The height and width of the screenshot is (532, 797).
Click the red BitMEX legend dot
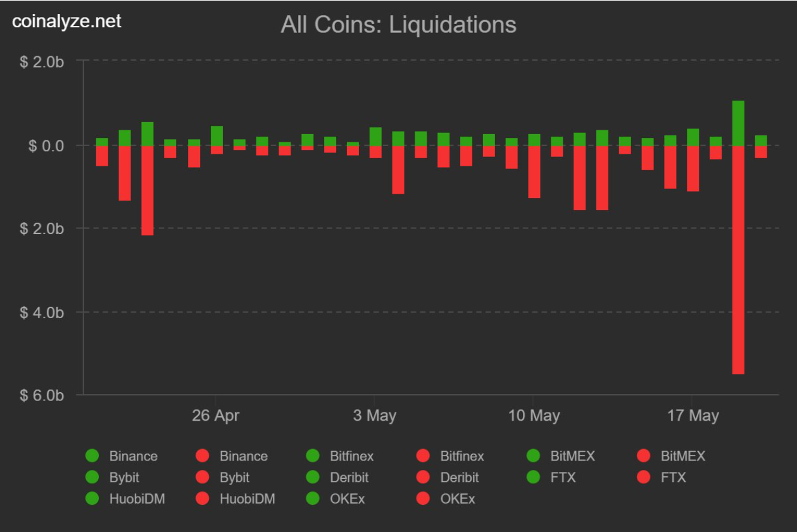(x=644, y=455)
